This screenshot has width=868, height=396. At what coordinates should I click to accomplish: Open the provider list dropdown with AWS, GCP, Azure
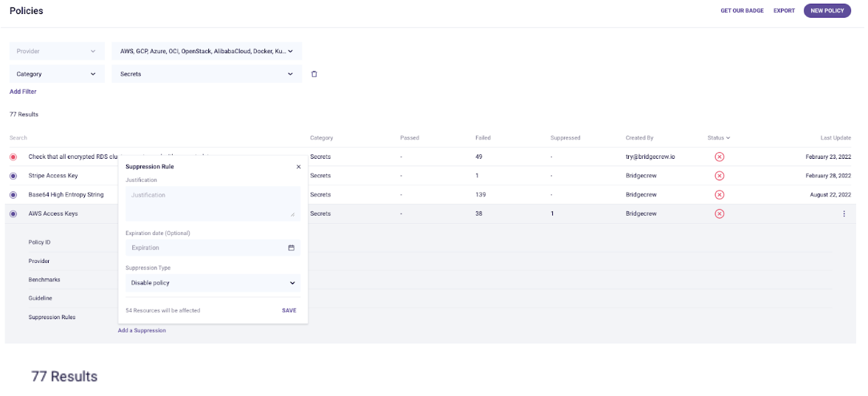tap(207, 51)
